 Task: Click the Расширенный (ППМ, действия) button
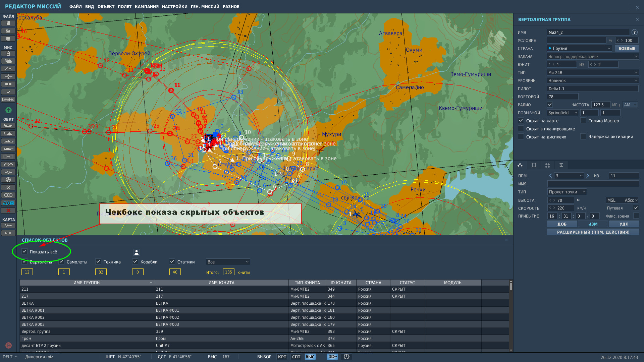593,232
